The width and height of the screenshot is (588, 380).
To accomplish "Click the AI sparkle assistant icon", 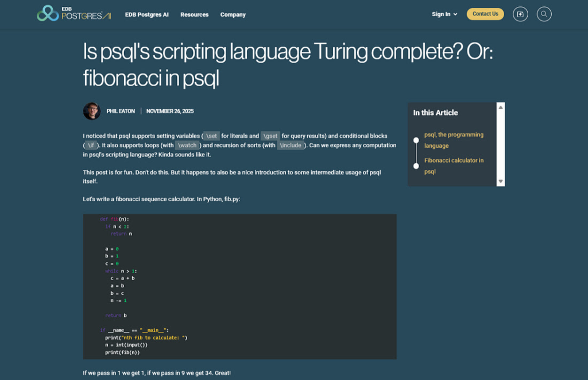I will point(520,14).
